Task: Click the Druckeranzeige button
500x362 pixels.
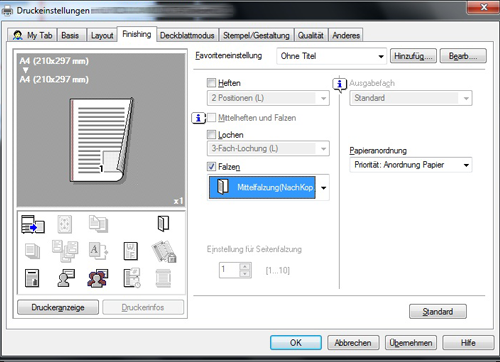Action: click(x=58, y=307)
